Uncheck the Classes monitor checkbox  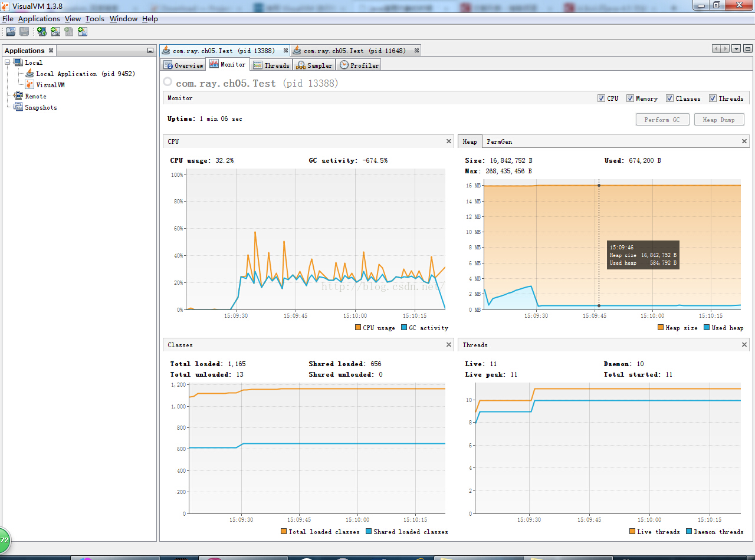669,98
